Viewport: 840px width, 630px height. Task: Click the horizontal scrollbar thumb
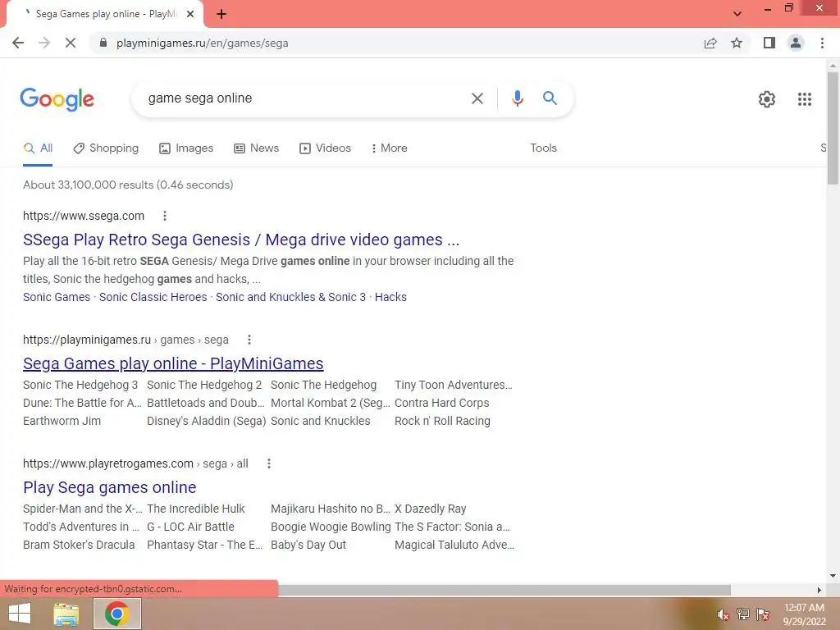click(x=504, y=590)
